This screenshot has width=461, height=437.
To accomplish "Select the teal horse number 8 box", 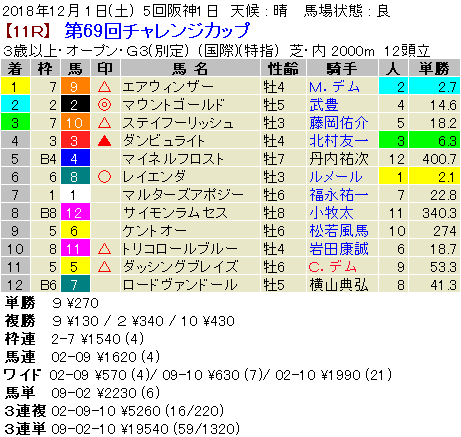I will (x=75, y=177).
